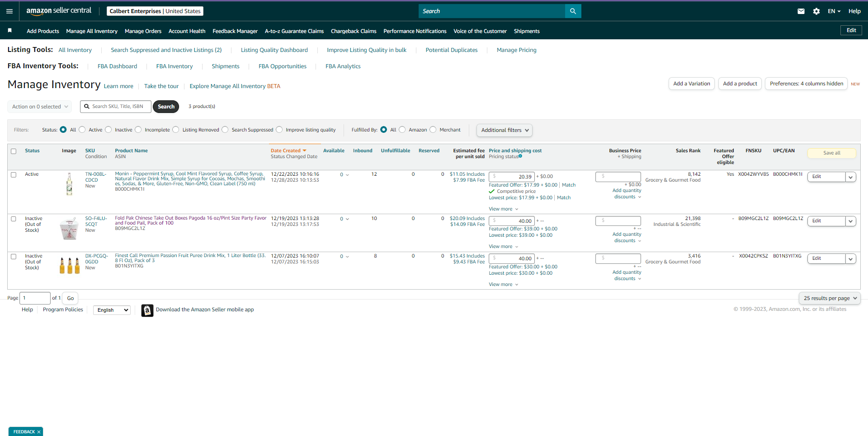This screenshot has width=868, height=436.
Task: Open the Finest Call Passion Fruit image
Action: pyautogui.click(x=70, y=265)
